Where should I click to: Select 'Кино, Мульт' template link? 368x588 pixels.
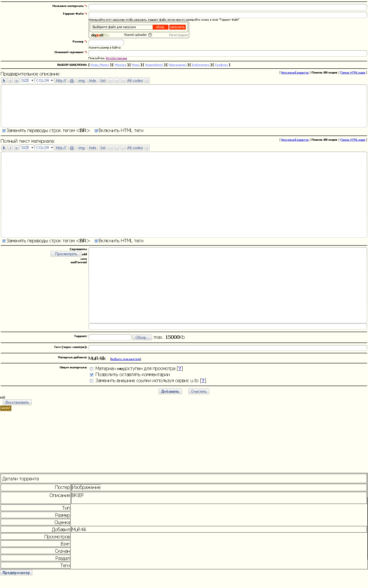coord(100,65)
